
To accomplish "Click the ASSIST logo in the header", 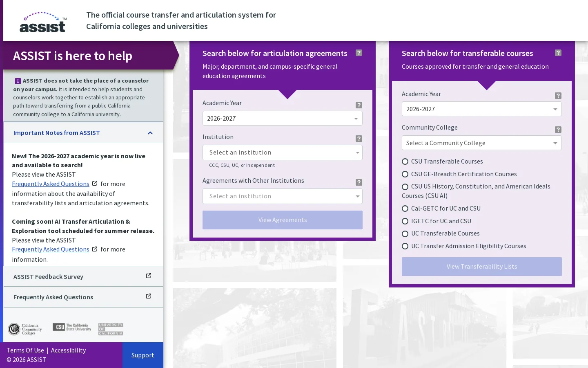I will [43, 22].
